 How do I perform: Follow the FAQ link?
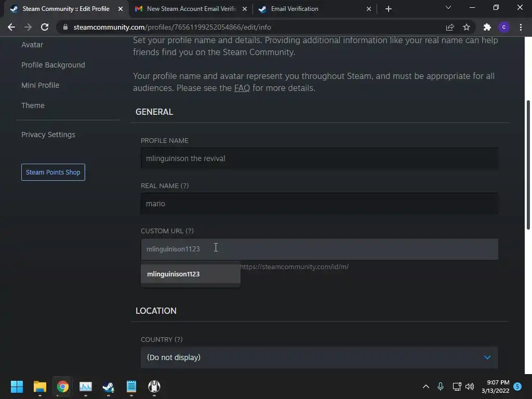pos(242,88)
